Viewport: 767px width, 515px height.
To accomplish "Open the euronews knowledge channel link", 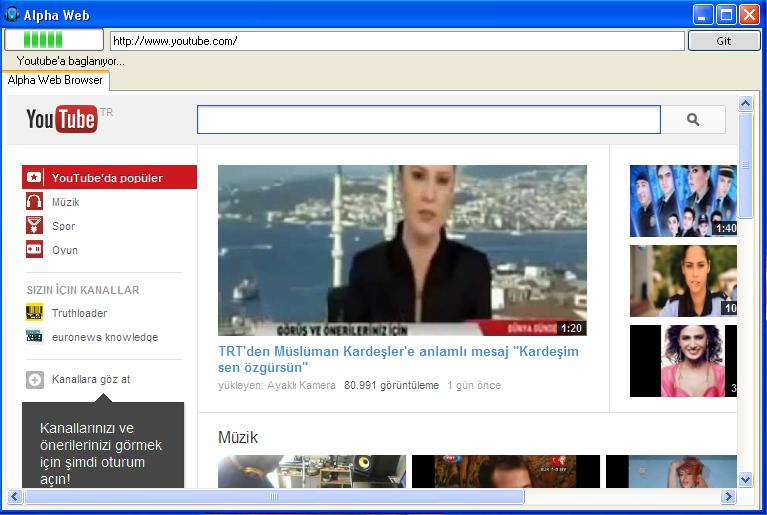I will click(105, 337).
